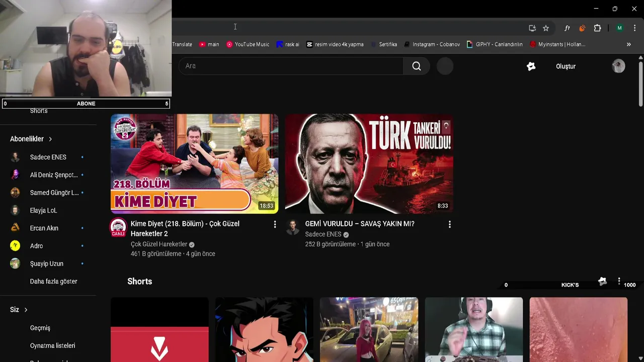Click the orange extension icon in toolbar

[582, 28]
